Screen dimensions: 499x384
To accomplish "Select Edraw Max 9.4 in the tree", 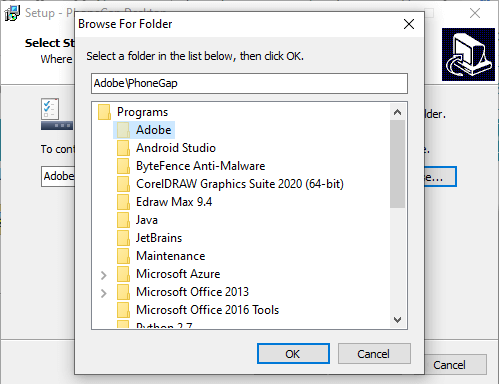I will click(x=174, y=202).
